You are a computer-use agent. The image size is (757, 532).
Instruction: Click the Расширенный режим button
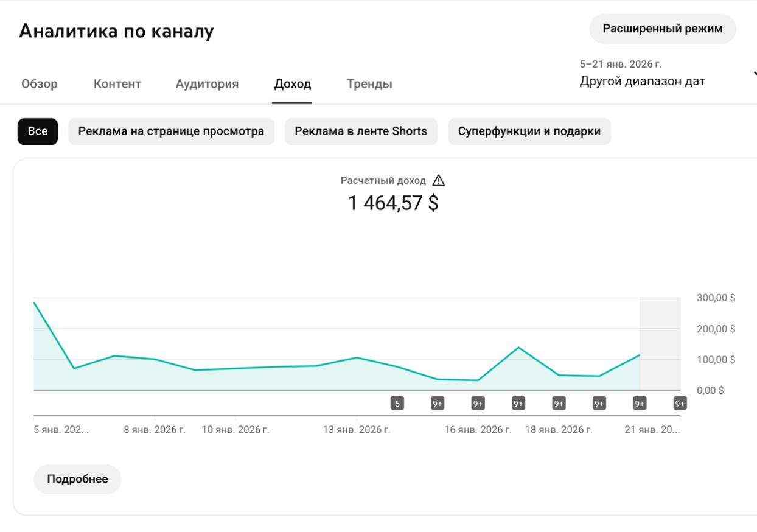[x=662, y=29]
